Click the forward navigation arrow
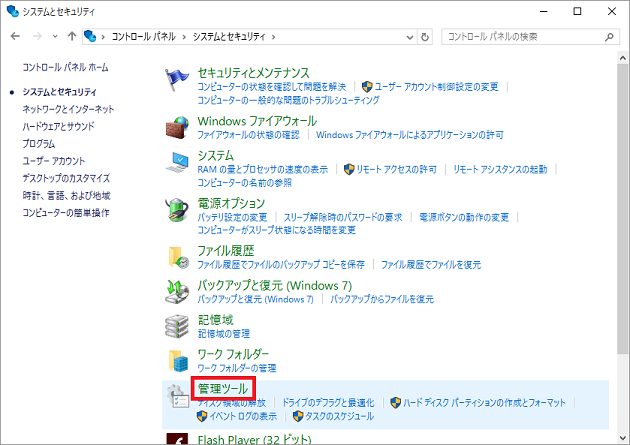 tap(37, 37)
